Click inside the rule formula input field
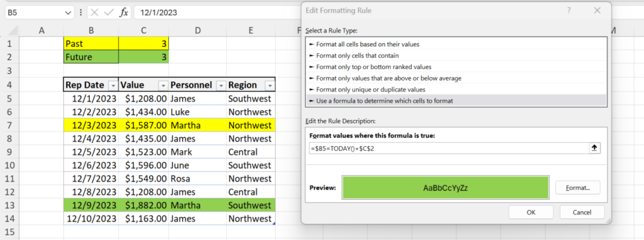644x240 pixels. pyautogui.click(x=447, y=148)
